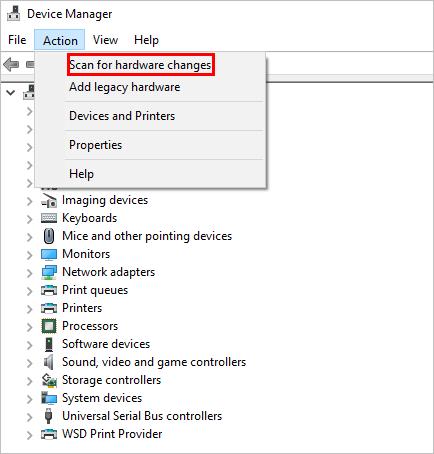The width and height of the screenshot is (434, 454).
Task: Select the Network adapters icon
Action: [x=49, y=272]
